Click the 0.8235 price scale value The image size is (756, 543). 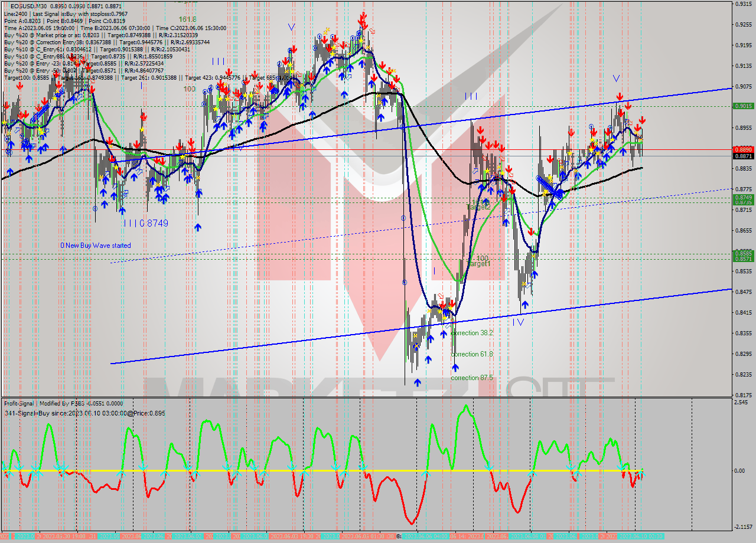[743, 374]
